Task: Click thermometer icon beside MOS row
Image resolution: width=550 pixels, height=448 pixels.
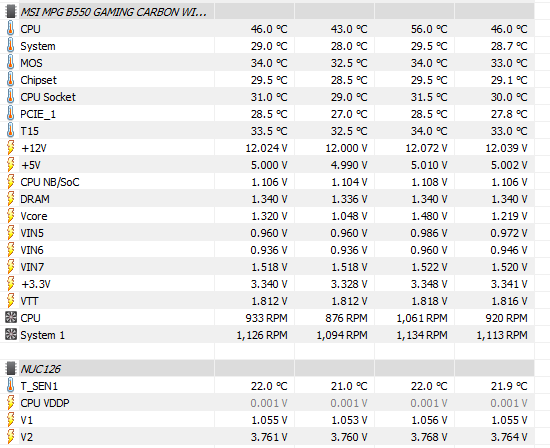Action: tap(11, 63)
